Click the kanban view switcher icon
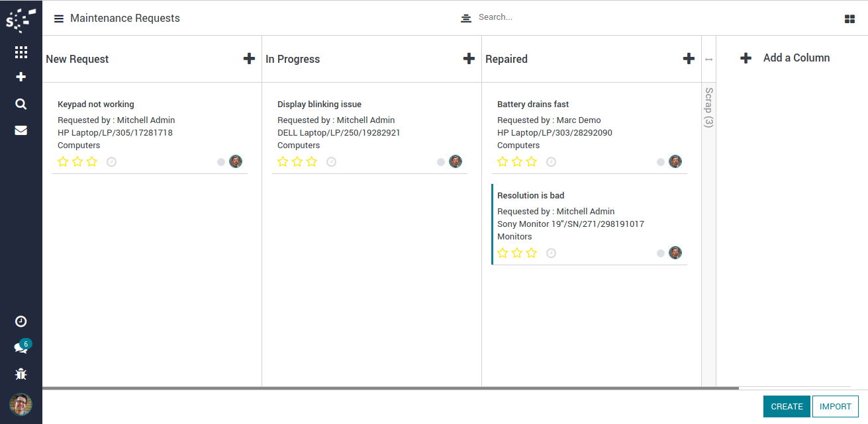 coord(849,19)
